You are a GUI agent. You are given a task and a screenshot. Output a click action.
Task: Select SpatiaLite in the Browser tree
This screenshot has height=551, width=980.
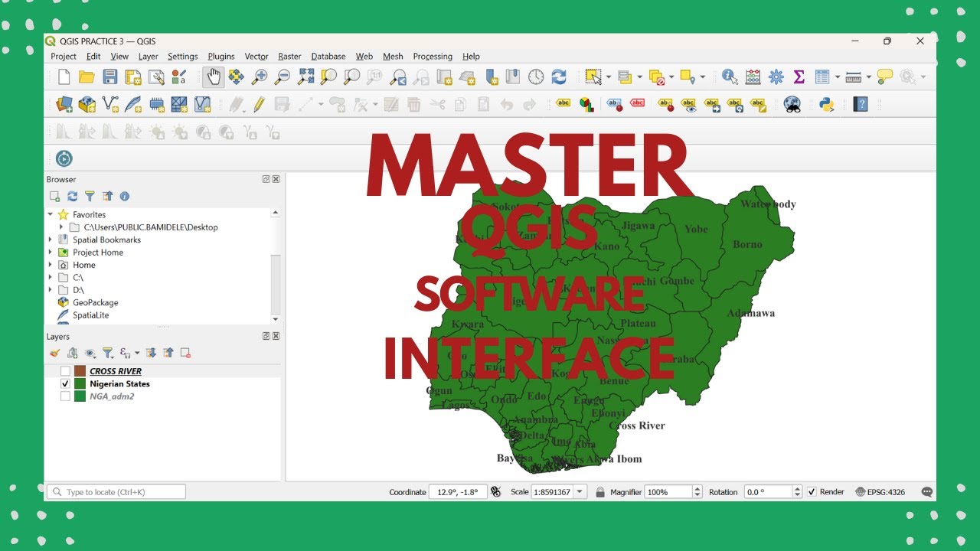coord(91,315)
